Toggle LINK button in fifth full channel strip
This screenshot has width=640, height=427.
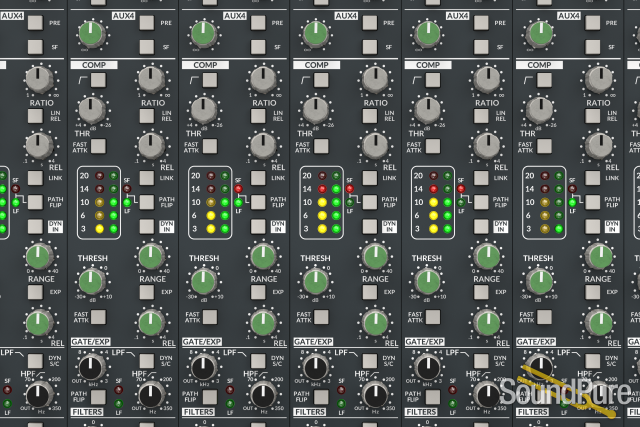tap(592, 178)
